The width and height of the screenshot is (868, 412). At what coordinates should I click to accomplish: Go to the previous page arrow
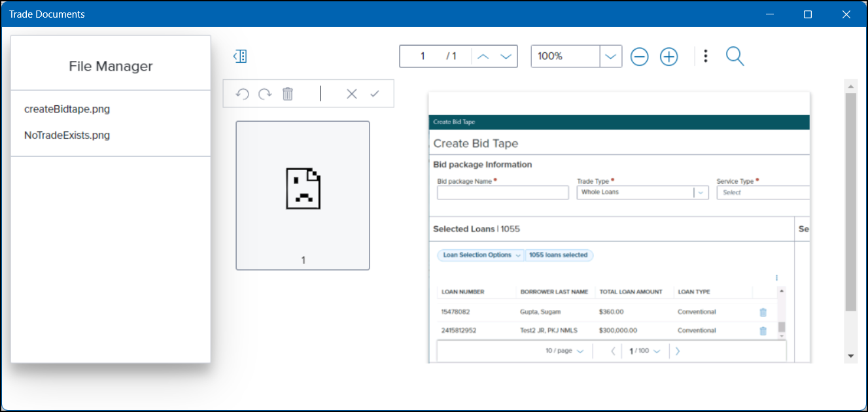coord(483,56)
